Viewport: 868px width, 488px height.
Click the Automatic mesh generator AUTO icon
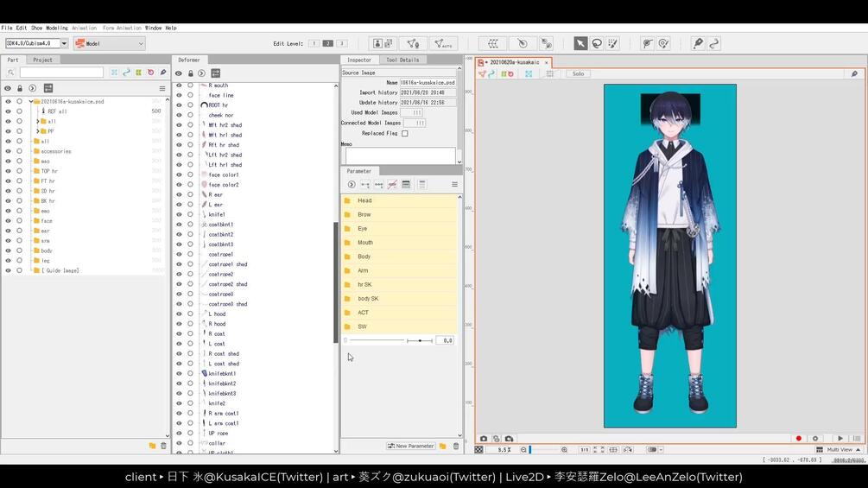[x=443, y=43]
